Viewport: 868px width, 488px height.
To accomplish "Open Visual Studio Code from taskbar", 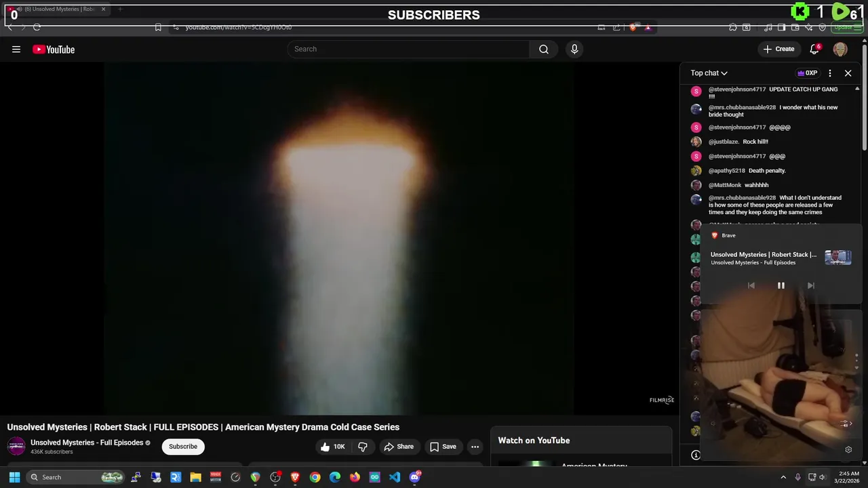I will tap(395, 477).
